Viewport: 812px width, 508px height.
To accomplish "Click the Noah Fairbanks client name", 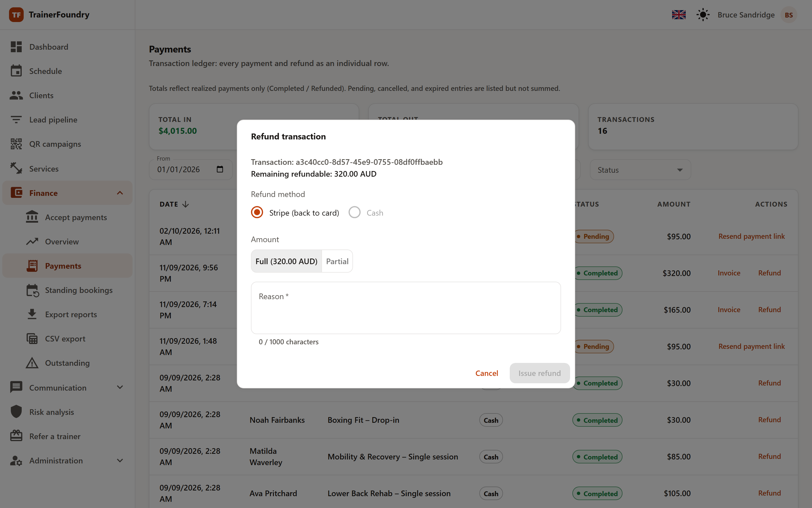I will pos(277,420).
